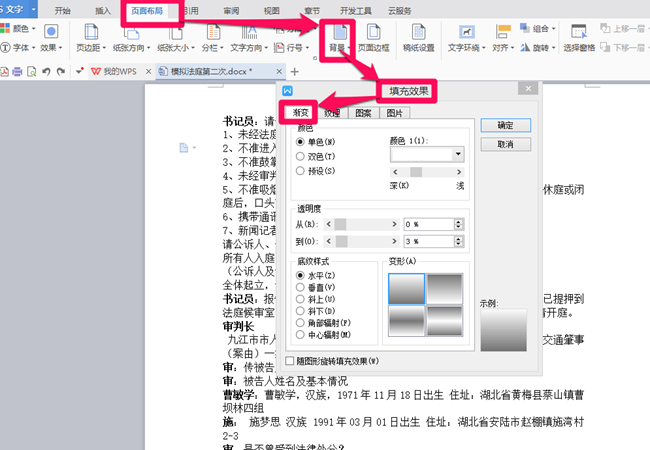Click the 对齐 align icon
The image size is (650, 450).
point(503,31)
